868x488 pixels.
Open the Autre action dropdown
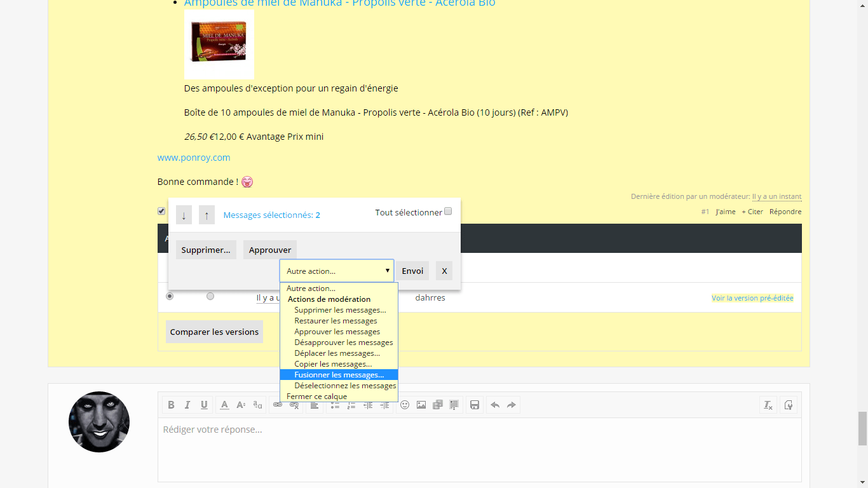(337, 271)
